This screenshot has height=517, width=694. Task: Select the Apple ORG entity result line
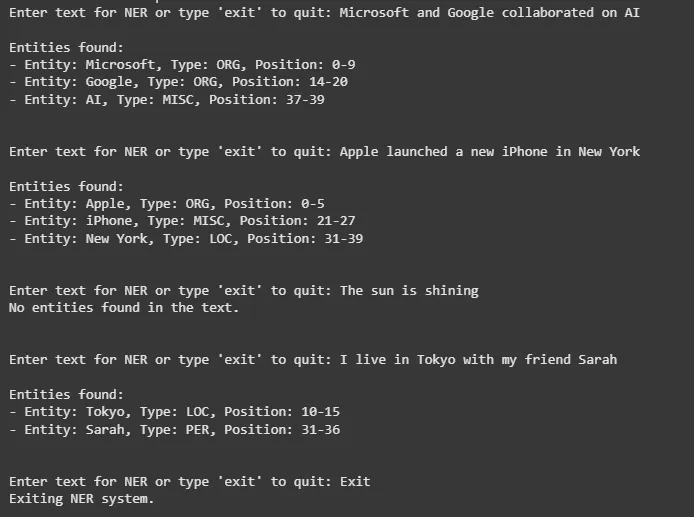(x=166, y=204)
